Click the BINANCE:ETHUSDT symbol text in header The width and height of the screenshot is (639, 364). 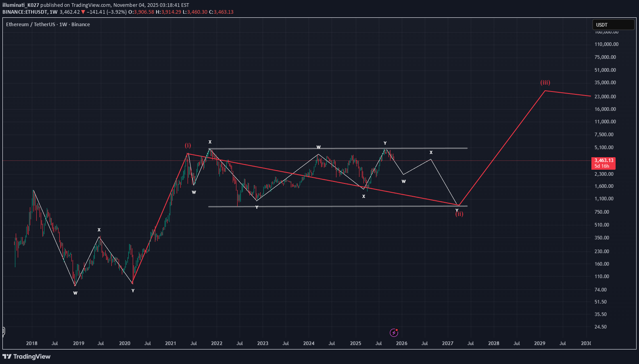pyautogui.click(x=24, y=12)
